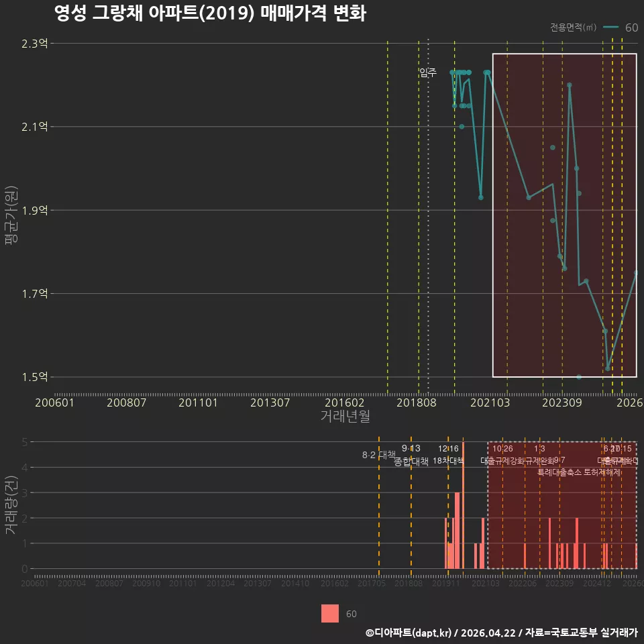644x644 pixels.
Task: Click '201410' on the volume chart axis
Action: tap(295, 583)
